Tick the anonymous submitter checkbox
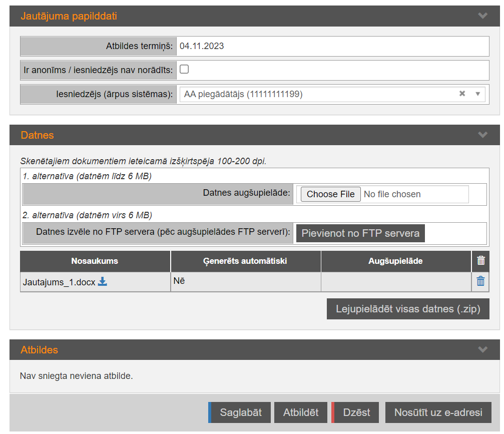 coord(184,70)
